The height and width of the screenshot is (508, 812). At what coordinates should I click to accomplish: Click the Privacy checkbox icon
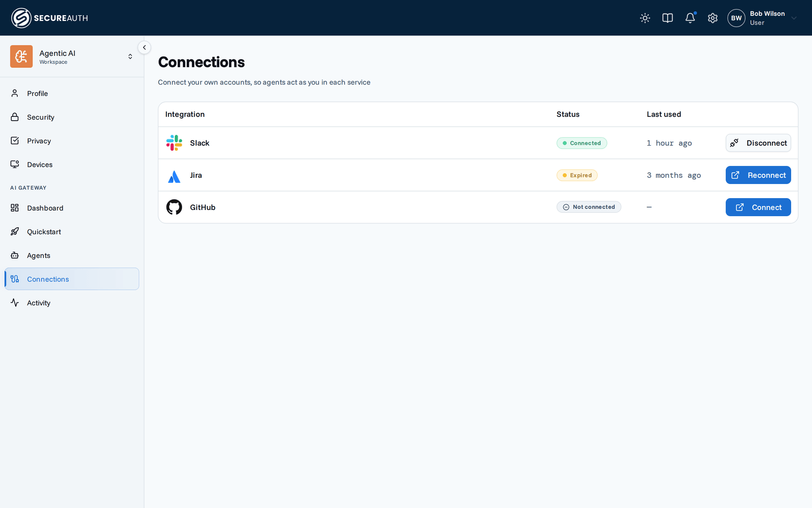click(15, 141)
